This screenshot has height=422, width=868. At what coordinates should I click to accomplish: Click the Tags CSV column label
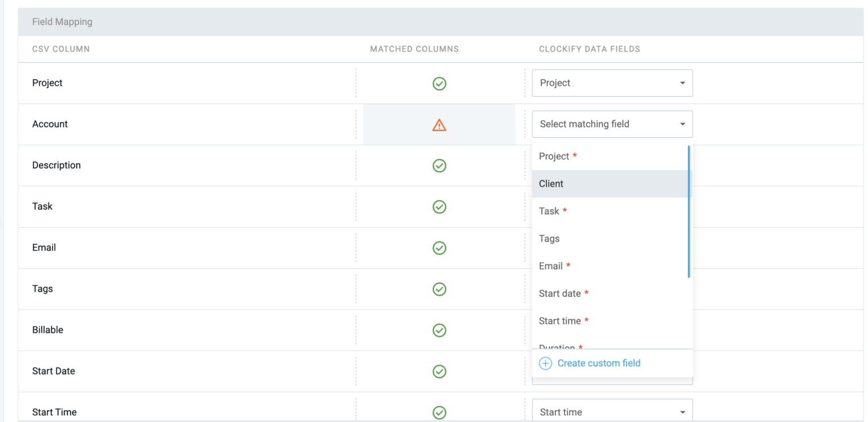click(42, 289)
